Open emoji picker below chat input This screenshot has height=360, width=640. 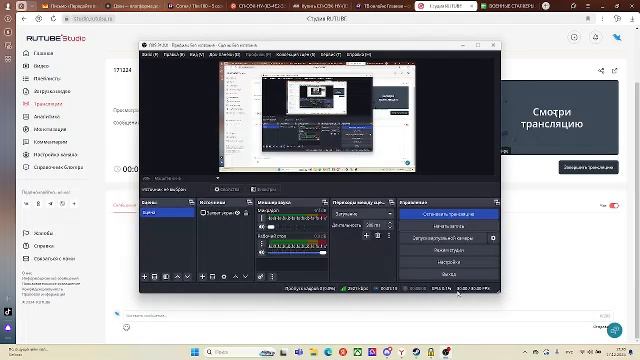(x=127, y=327)
